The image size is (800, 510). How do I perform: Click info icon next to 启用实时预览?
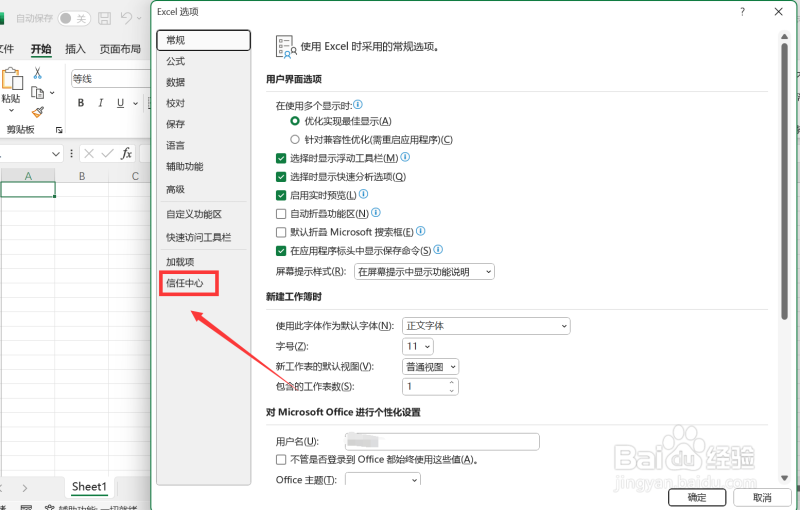(363, 194)
